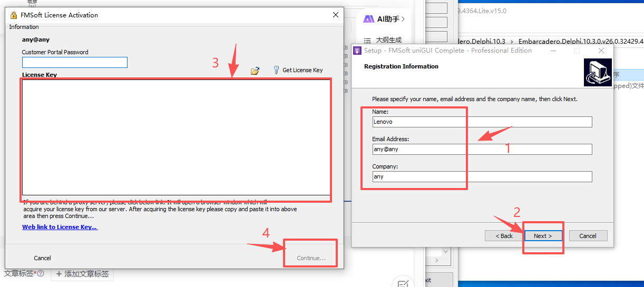Go Back in the Setup wizard
Screen dimensions: 644x287
(504, 236)
